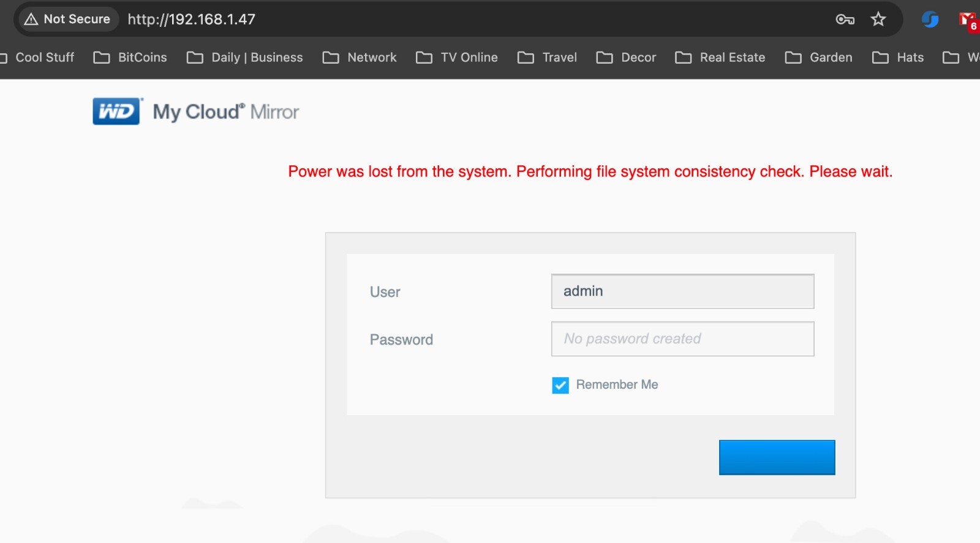Click the Password input field
The image size is (980, 543).
(682, 339)
